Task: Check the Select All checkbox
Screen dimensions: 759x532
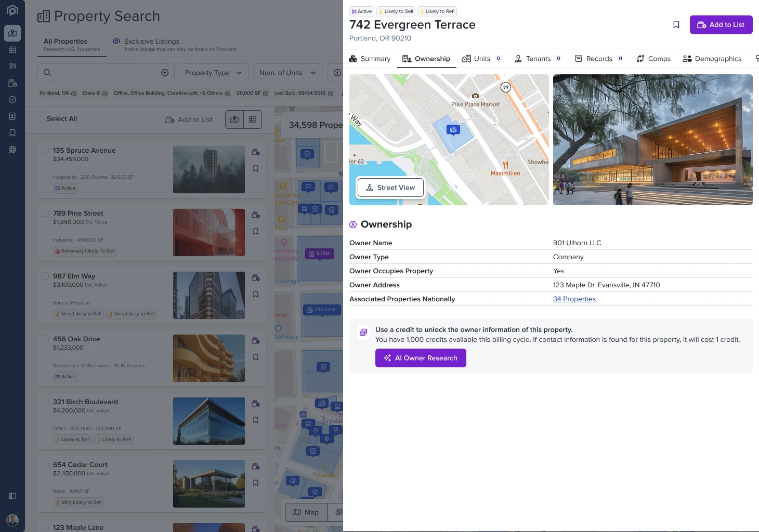Action: 41,119
